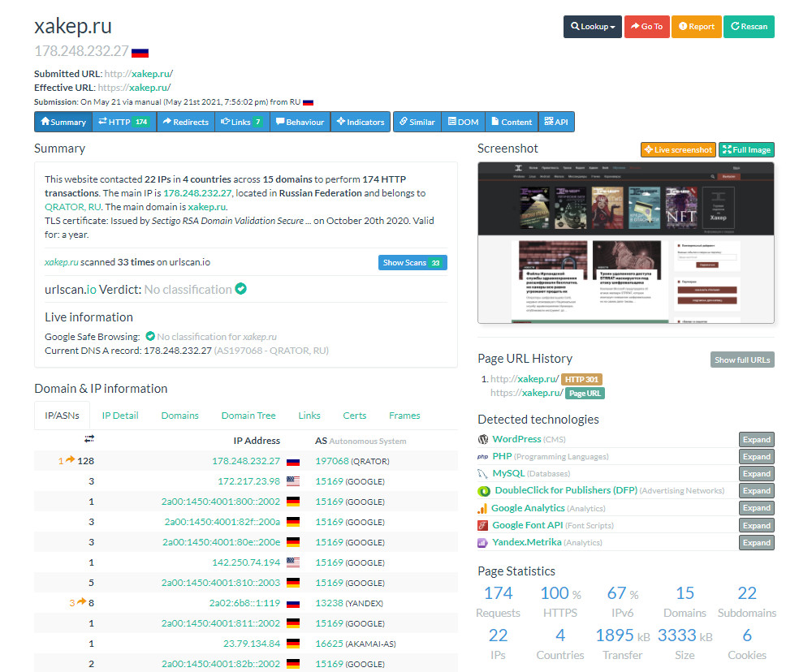The height and width of the screenshot is (672, 812).
Task: Expand the Google Analytics entry
Action: (757, 508)
